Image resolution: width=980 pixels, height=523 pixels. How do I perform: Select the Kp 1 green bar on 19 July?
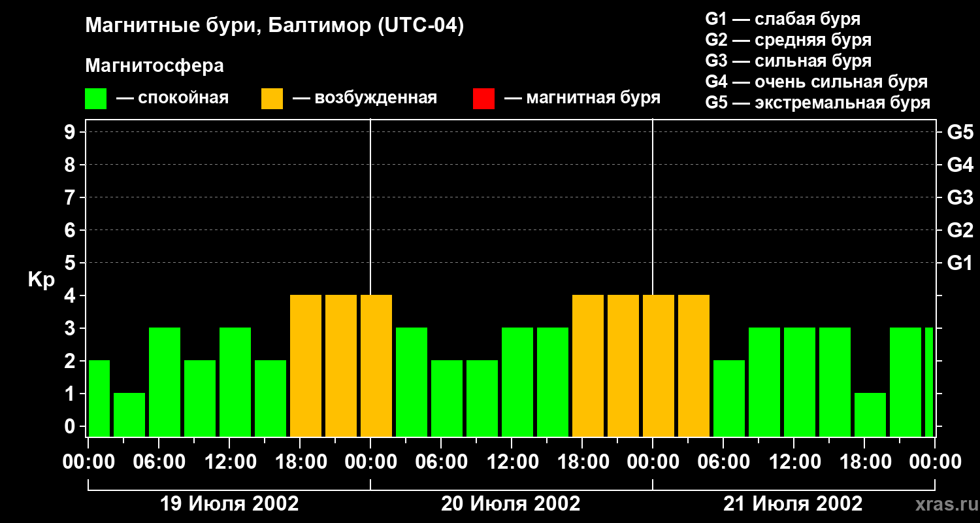129,414
